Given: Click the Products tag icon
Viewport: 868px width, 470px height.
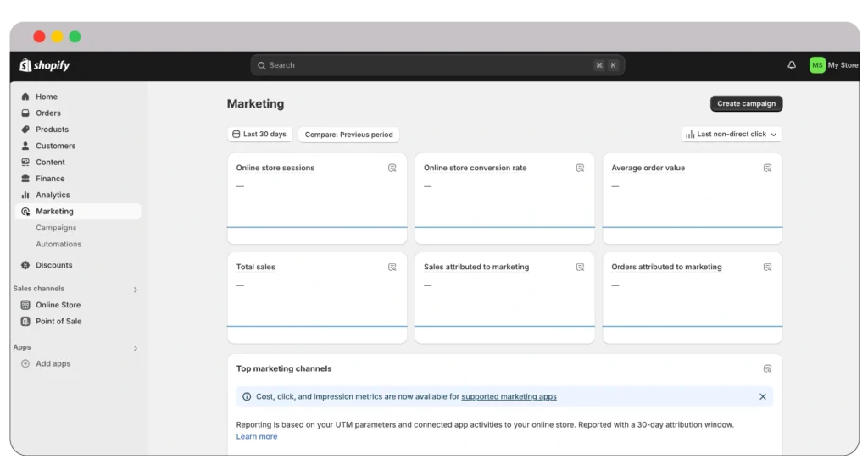Looking at the screenshot, I should (25, 130).
